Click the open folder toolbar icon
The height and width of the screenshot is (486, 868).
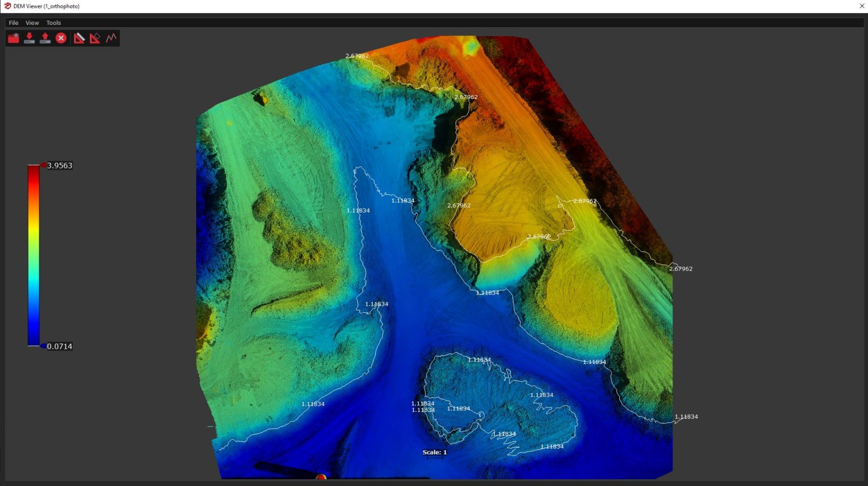tap(14, 38)
